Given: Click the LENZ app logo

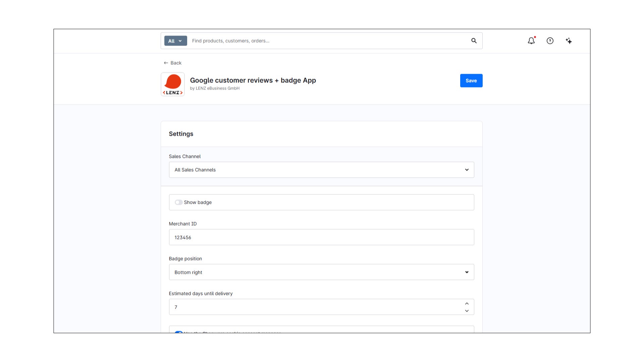Looking at the screenshot, I should click(172, 84).
